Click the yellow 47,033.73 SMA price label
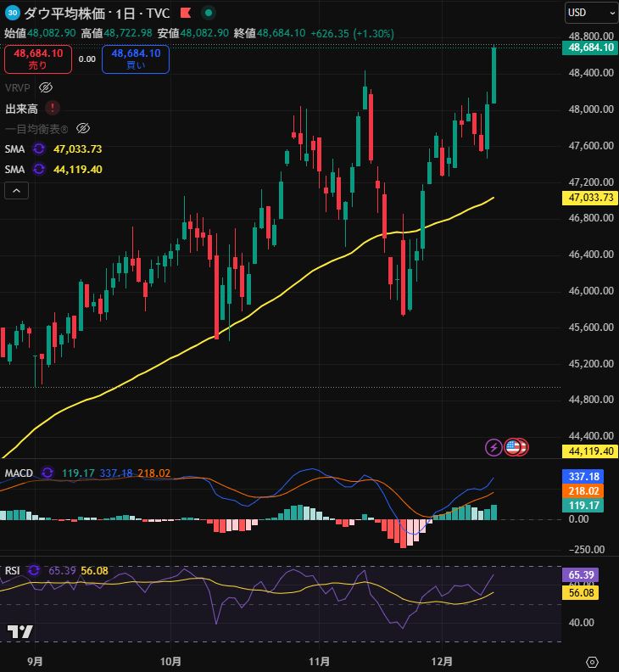 click(590, 198)
